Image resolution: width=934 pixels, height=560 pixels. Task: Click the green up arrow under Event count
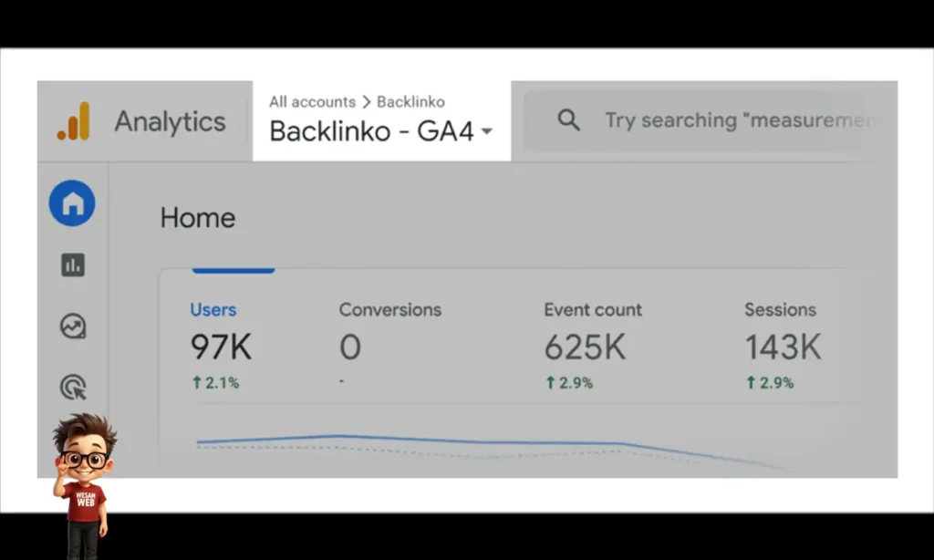550,383
